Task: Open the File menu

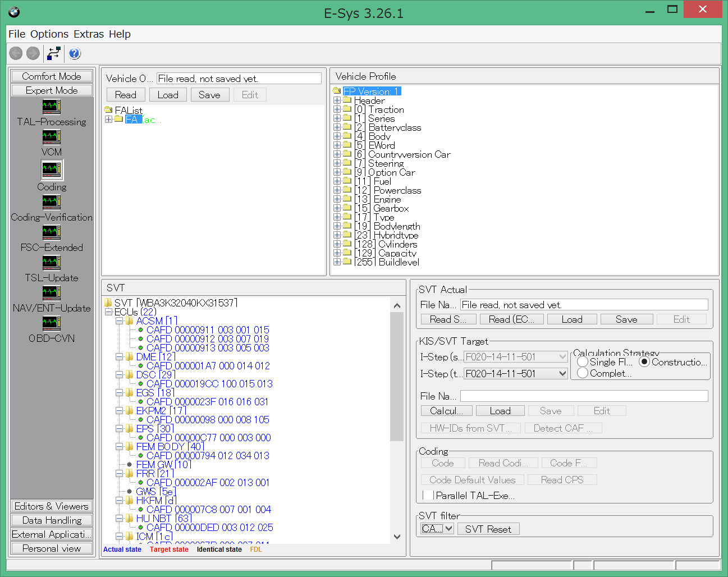Action: 17,34
